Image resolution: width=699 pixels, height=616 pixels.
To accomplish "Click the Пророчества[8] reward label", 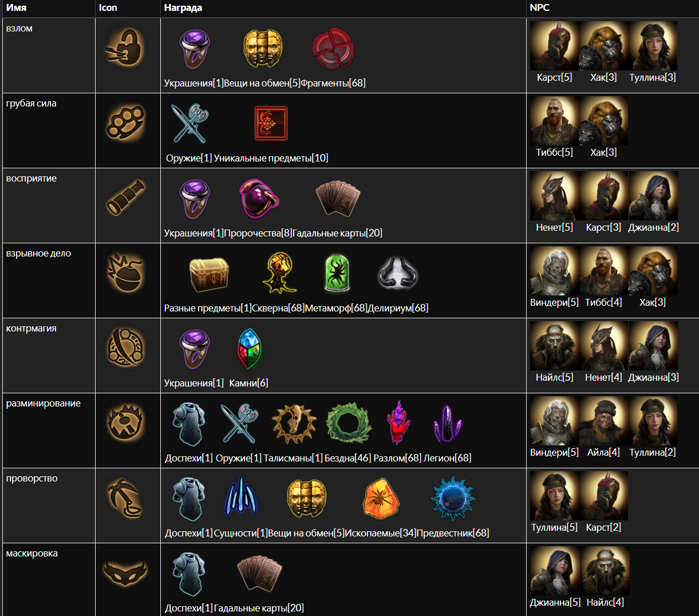I will click(258, 233).
